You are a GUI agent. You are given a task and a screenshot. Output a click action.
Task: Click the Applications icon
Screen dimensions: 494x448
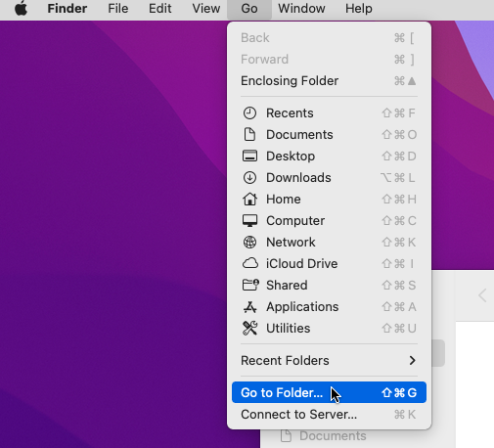[249, 307]
